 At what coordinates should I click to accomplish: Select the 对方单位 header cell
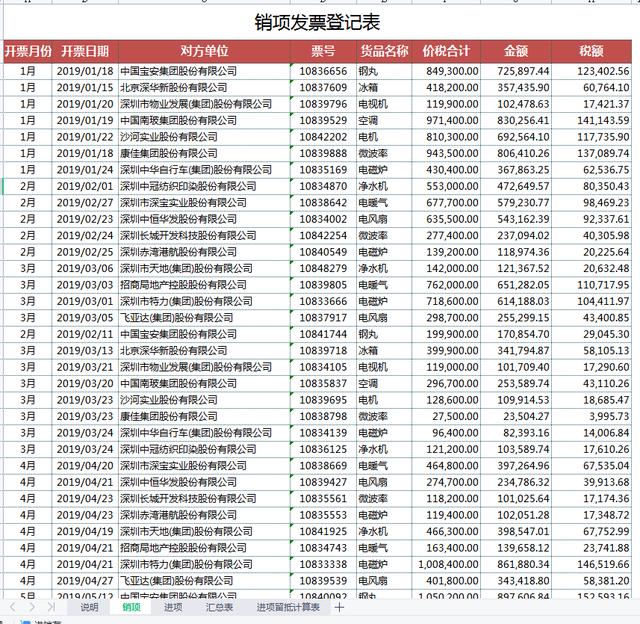click(x=204, y=51)
